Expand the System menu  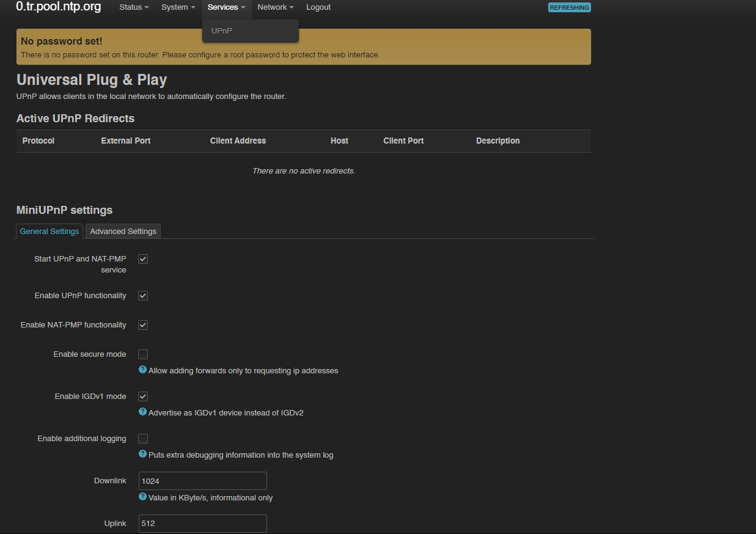tap(178, 7)
